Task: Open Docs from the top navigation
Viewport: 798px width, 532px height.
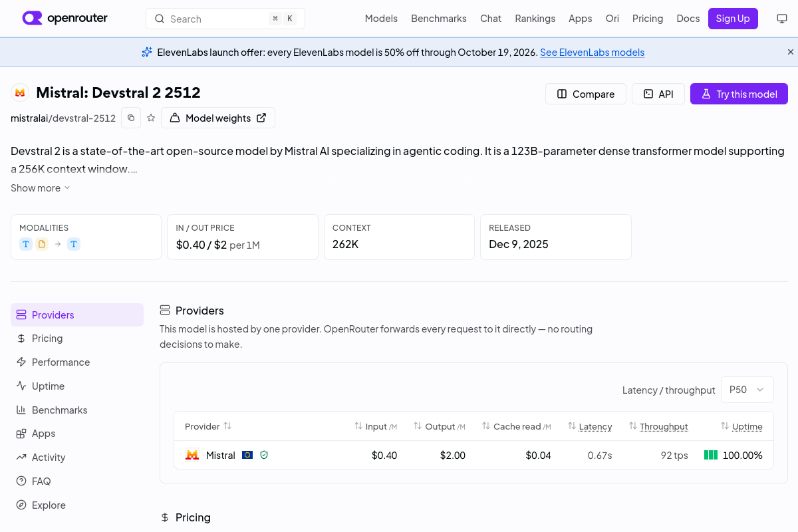Action: [x=688, y=19]
